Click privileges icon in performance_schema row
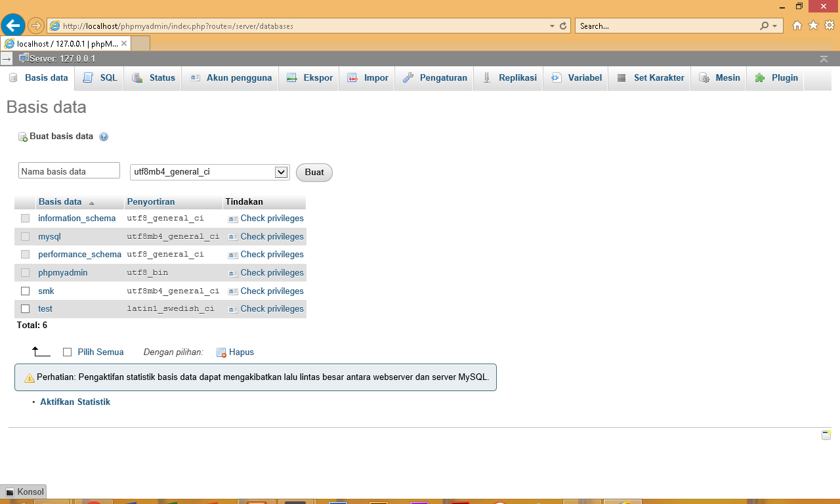Image resolution: width=840 pixels, height=504 pixels. (233, 255)
